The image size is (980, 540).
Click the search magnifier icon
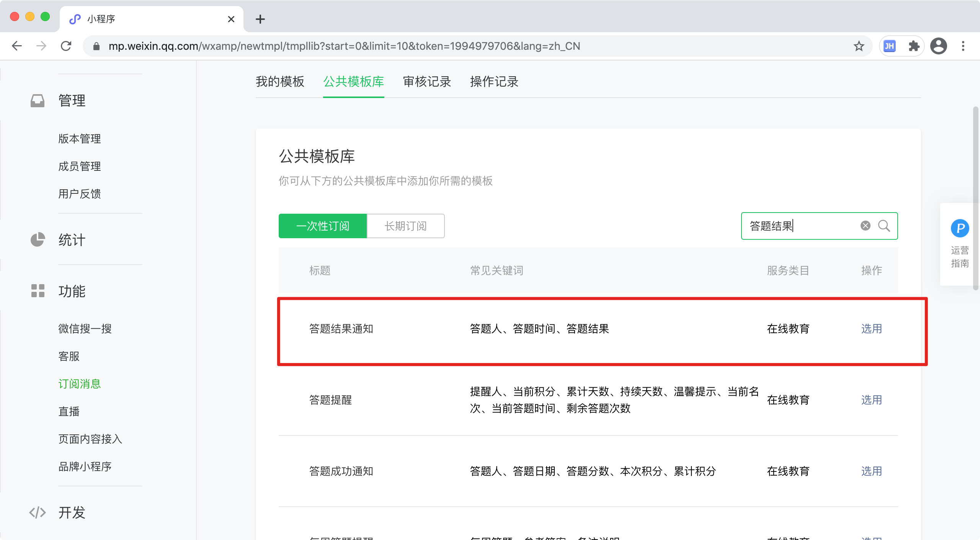tap(884, 226)
